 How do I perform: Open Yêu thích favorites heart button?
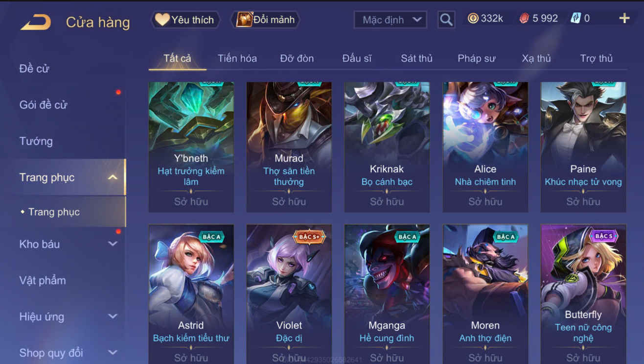point(184,20)
